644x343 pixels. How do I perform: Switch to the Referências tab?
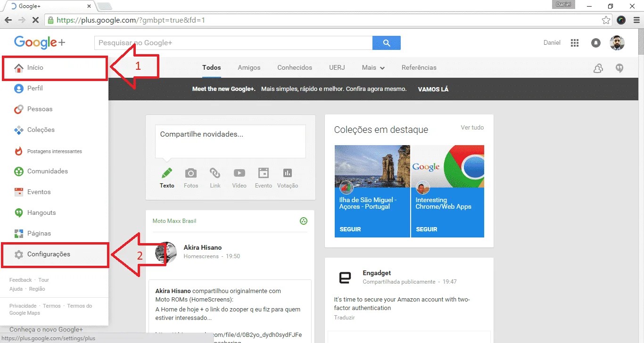tap(419, 68)
